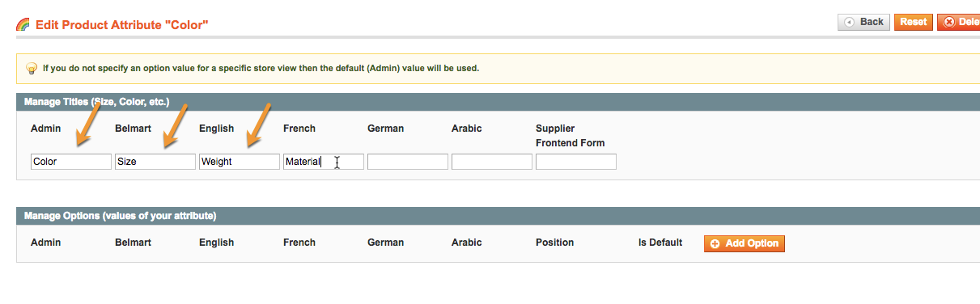The image size is (980, 304).
Task: Click the Supplier Frontend Form title field
Action: 576,162
